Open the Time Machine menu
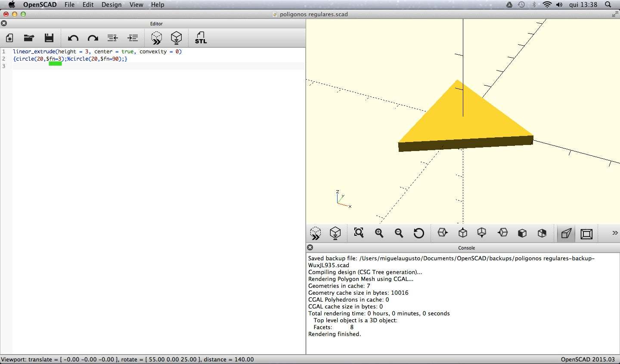Screen dimensions: 620x364 click(x=521, y=5)
